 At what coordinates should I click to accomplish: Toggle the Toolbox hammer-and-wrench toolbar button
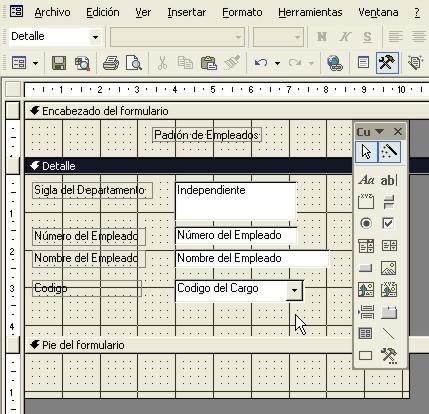(387, 62)
